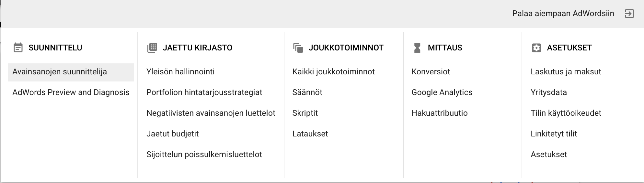Open Portfolion hintatarjousstrategiat

click(204, 92)
